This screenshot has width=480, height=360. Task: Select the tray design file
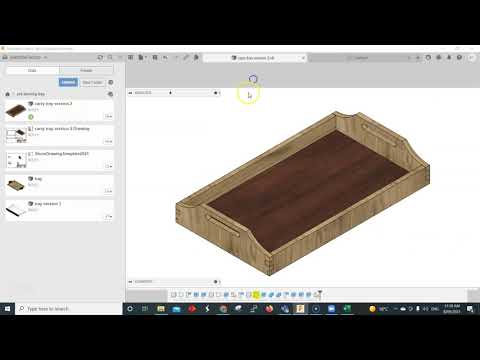coord(59,185)
